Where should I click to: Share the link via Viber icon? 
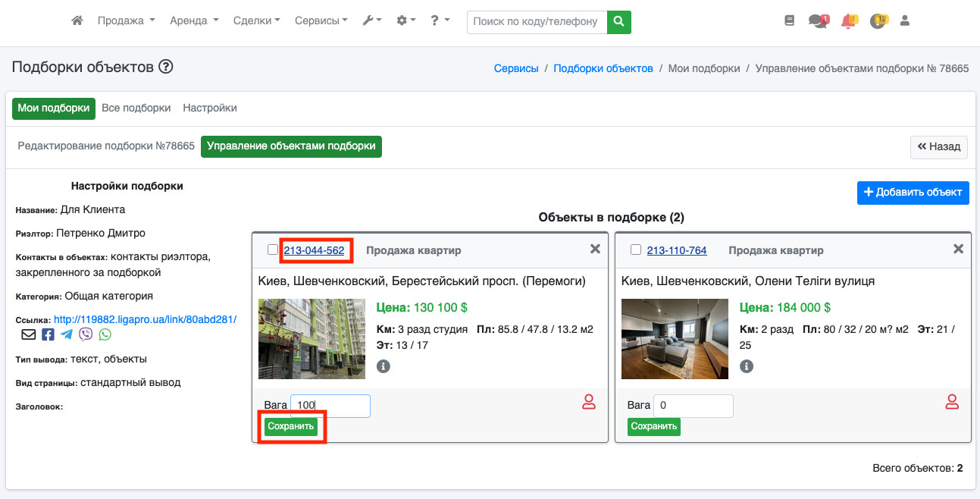86,334
